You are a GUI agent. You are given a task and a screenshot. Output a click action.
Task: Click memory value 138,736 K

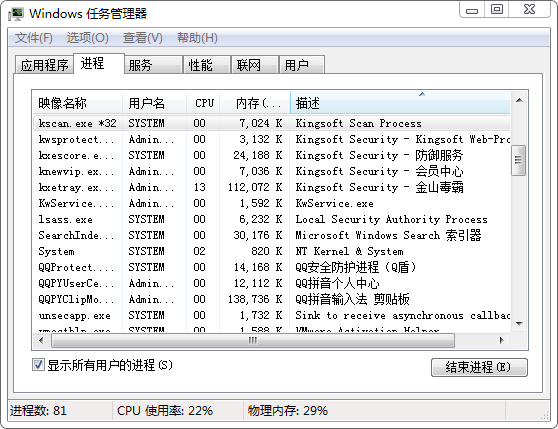pos(255,299)
